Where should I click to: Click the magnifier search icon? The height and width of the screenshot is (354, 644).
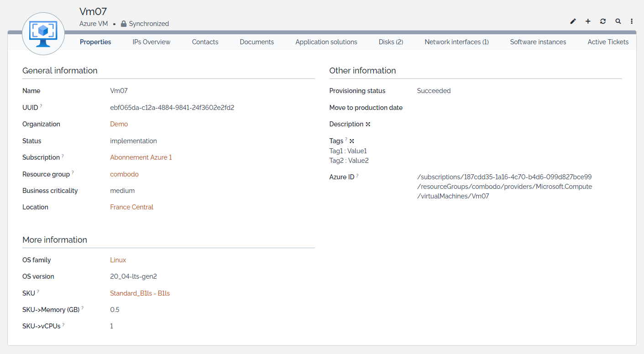(x=618, y=21)
